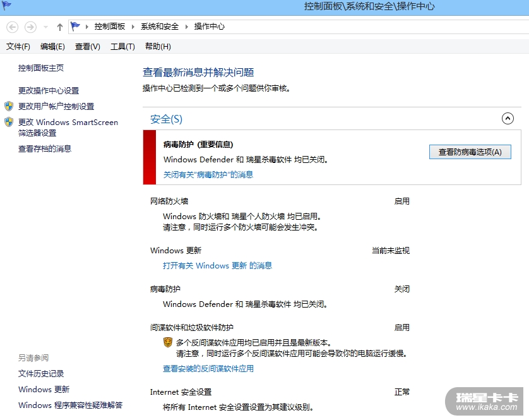Expand the chevron after 控制面板 breadcrumb
Viewport: 529px width, 420px height.
click(133, 27)
